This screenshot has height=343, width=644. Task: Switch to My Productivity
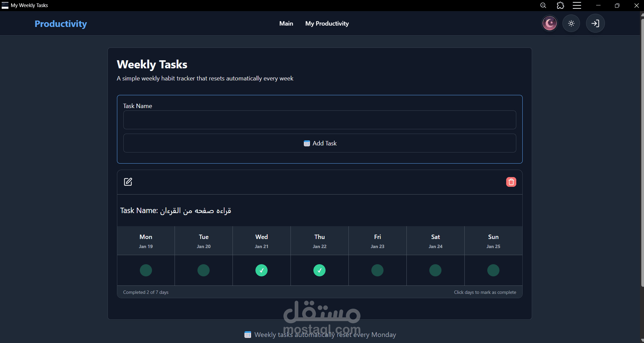point(327,23)
